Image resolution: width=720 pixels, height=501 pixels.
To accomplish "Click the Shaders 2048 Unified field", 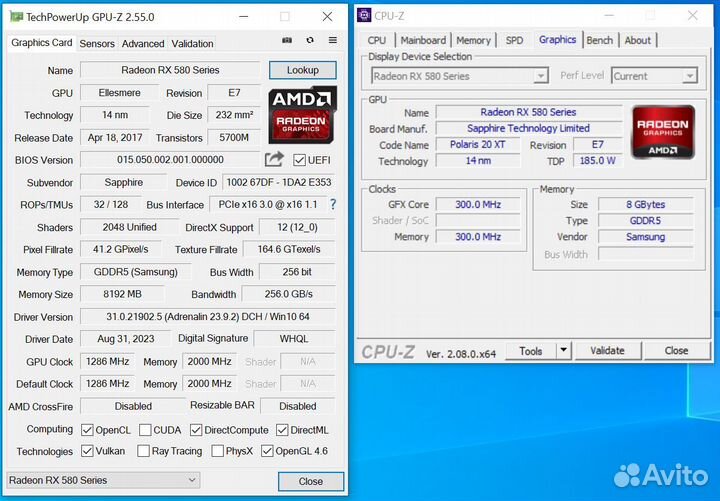I will [129, 227].
